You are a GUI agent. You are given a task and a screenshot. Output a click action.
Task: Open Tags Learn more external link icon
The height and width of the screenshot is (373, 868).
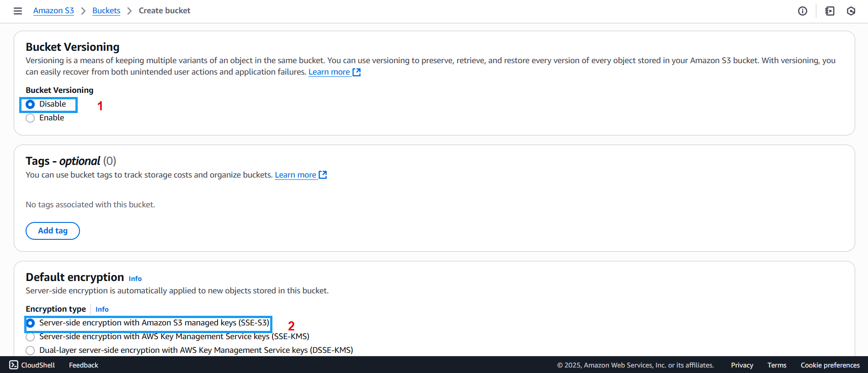point(323,175)
